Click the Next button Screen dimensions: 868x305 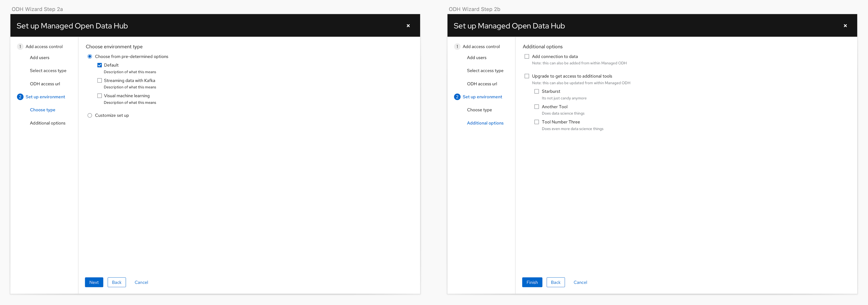pos(94,282)
